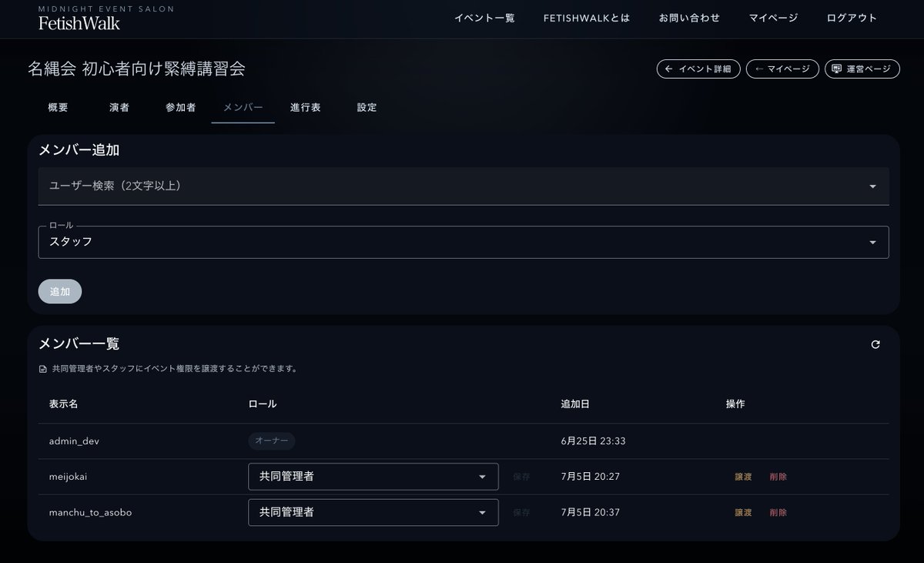Viewport: 924px width, 563px height.
Task: Click the 7月5日 20:37 date cell
Action: pyautogui.click(x=591, y=512)
